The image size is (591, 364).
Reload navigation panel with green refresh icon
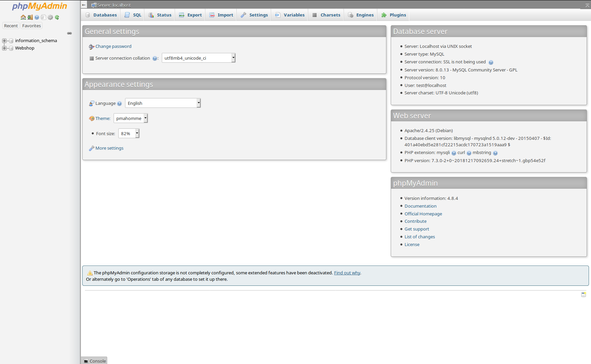coord(57,17)
